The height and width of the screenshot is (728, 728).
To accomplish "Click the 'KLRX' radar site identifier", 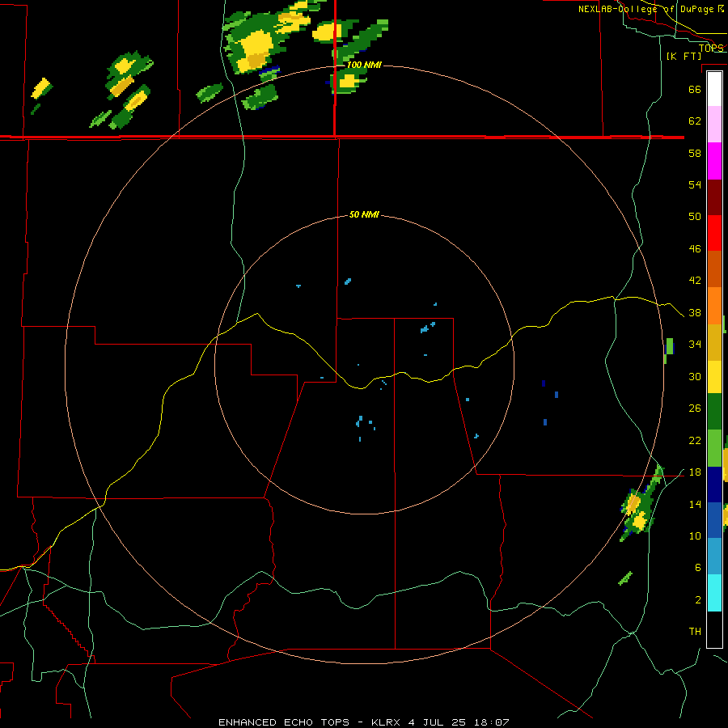I will tap(387, 722).
